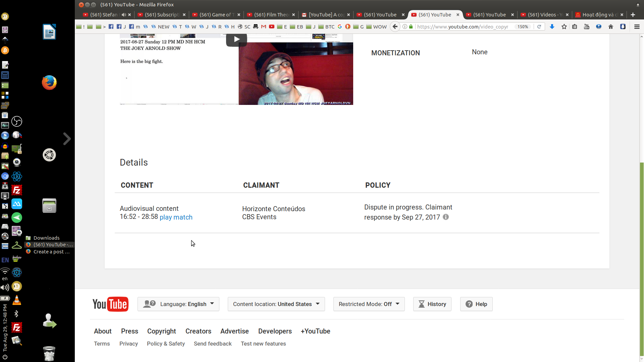Open the NEW Steemit bookmark
The image size is (644, 362).
click(x=160, y=26)
